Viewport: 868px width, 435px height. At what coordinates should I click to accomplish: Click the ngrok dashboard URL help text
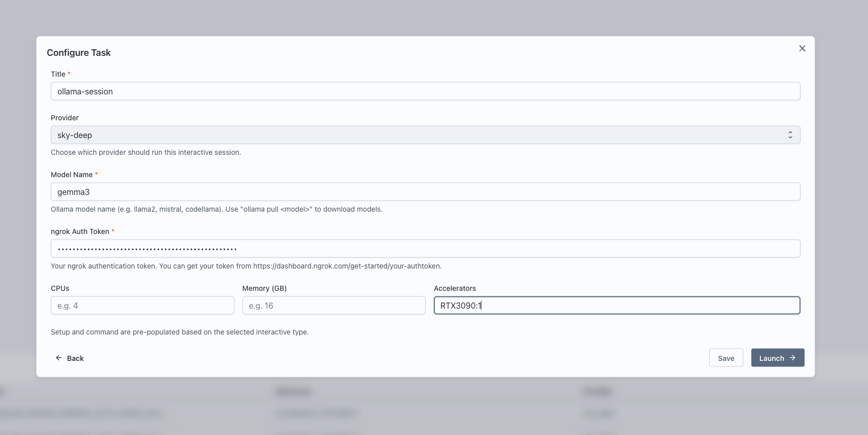click(x=347, y=266)
